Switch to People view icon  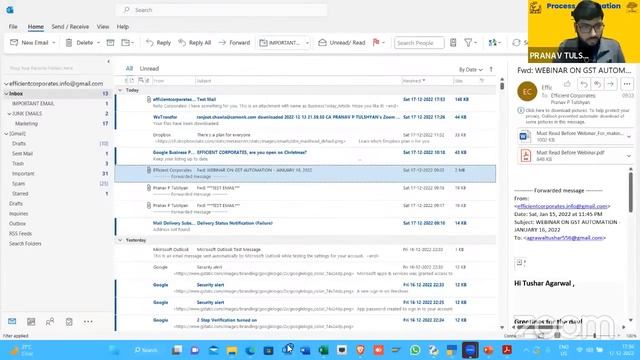click(50, 322)
